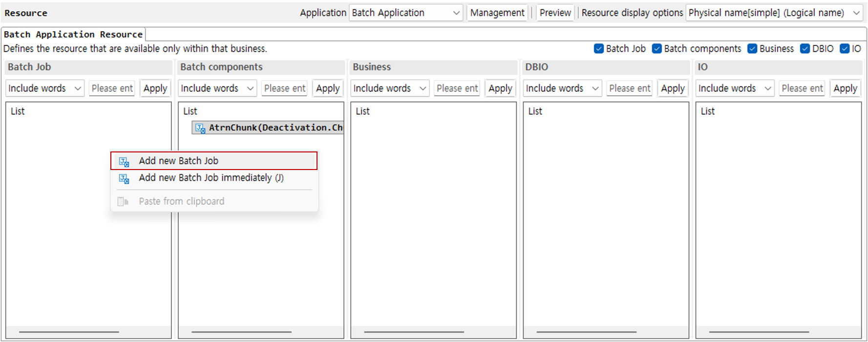Click the Management button
The width and height of the screenshot is (868, 342).
tap(497, 13)
